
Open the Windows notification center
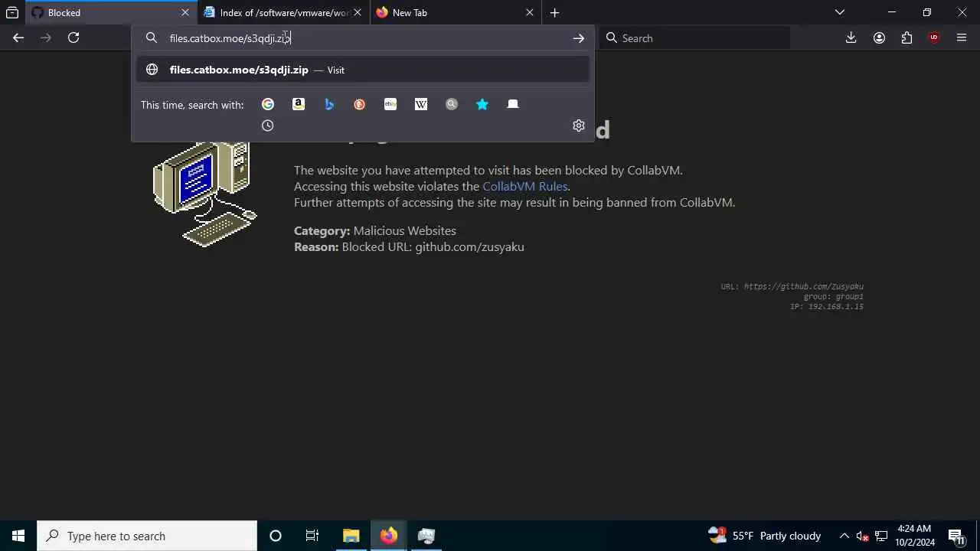pos(956,536)
